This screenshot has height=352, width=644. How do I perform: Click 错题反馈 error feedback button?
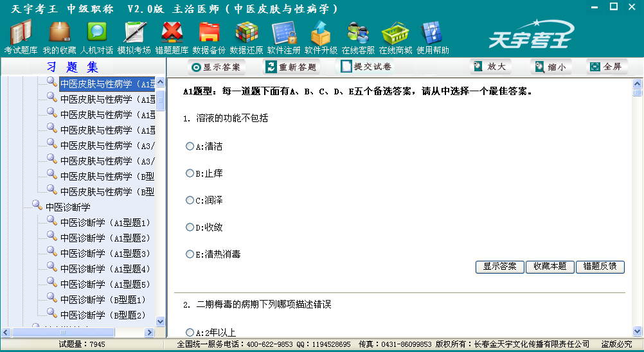click(600, 267)
